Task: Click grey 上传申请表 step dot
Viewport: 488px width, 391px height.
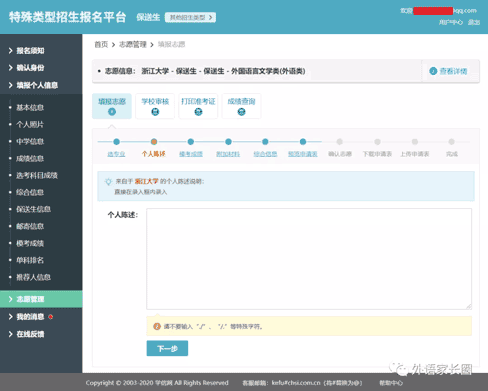Action: point(415,142)
